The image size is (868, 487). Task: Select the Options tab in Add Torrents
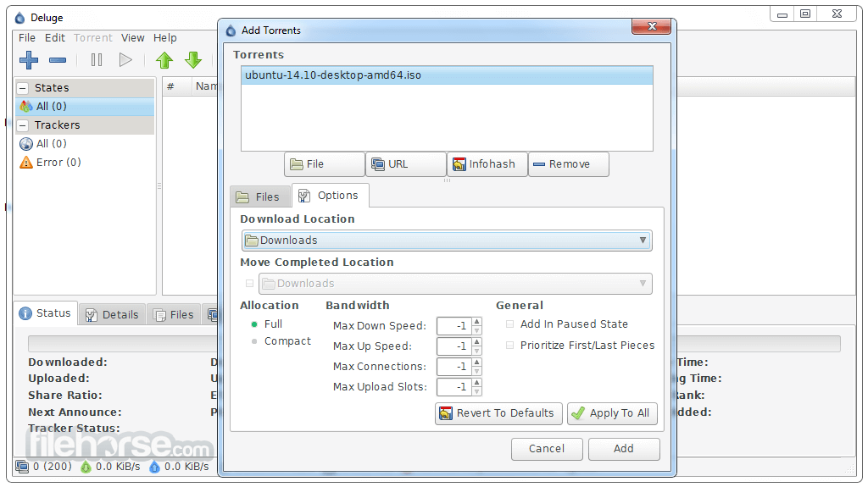(x=330, y=196)
